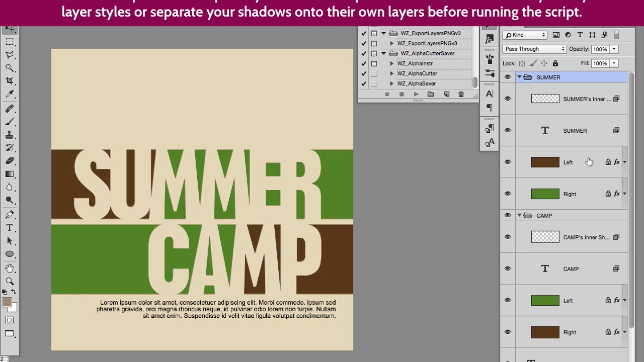Open the Kind filter dropdown
Viewport: 644px width, 362px height.
pyautogui.click(x=525, y=35)
